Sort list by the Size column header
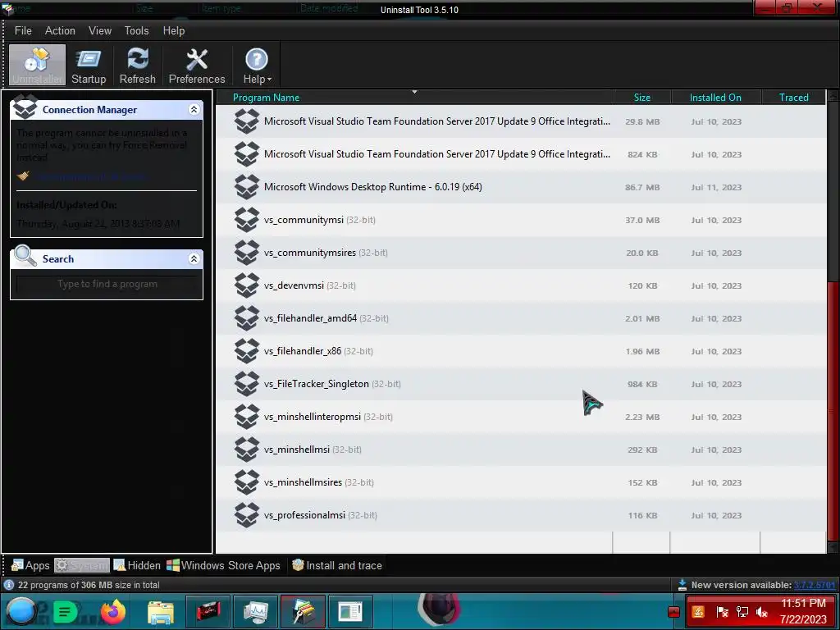Screen dimensions: 840x630 click(641, 98)
